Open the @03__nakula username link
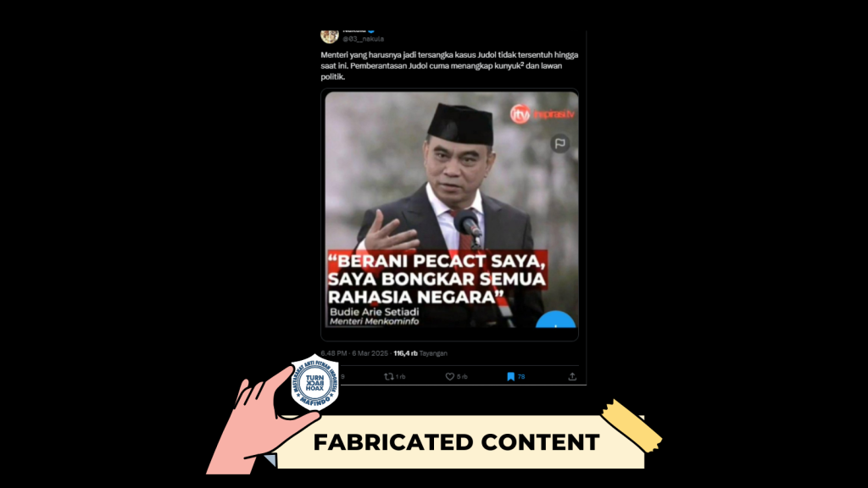This screenshot has height=488, width=868. 363,39
